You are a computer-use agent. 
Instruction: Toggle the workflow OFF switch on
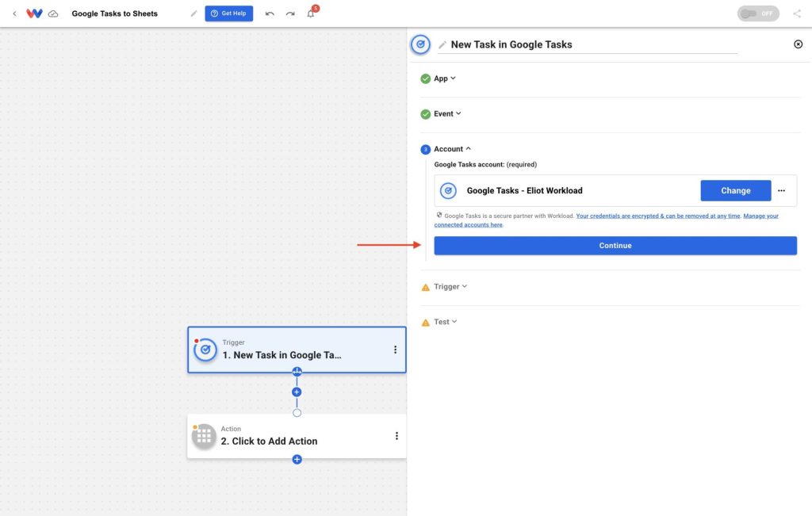(758, 13)
